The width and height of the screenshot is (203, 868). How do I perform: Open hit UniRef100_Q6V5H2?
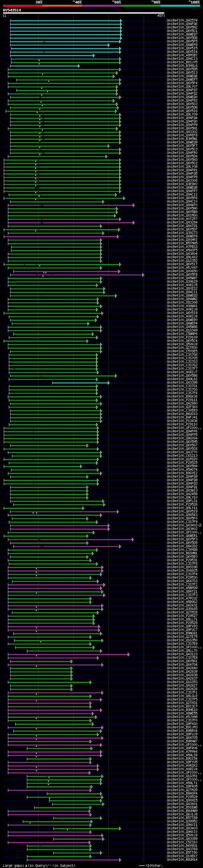point(182,27)
